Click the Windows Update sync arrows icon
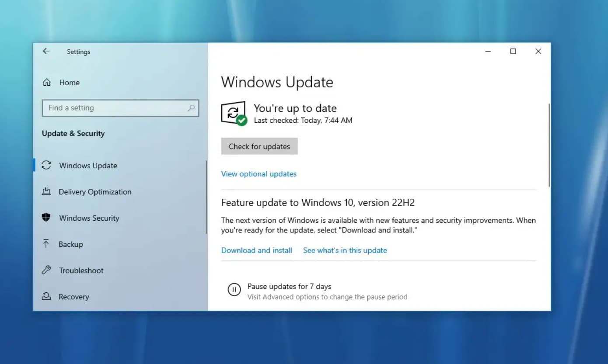Viewport: 608px width, 364px height. click(x=46, y=165)
